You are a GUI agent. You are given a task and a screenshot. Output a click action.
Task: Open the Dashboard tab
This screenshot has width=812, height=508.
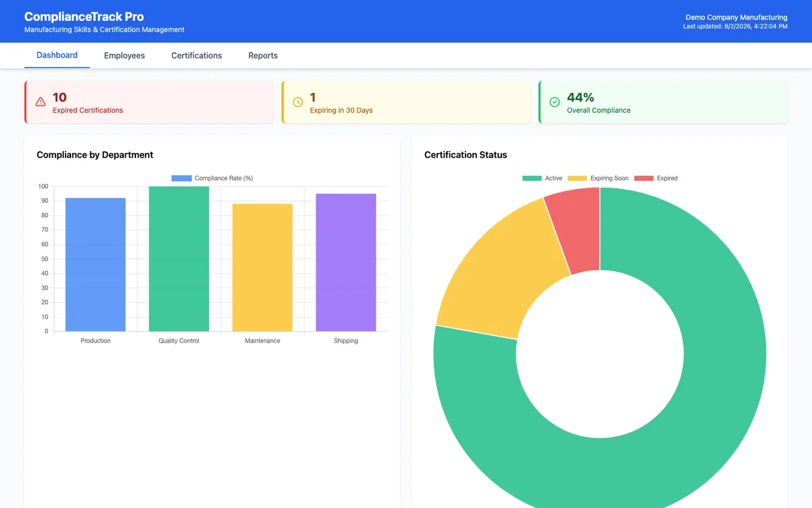pyautogui.click(x=57, y=56)
